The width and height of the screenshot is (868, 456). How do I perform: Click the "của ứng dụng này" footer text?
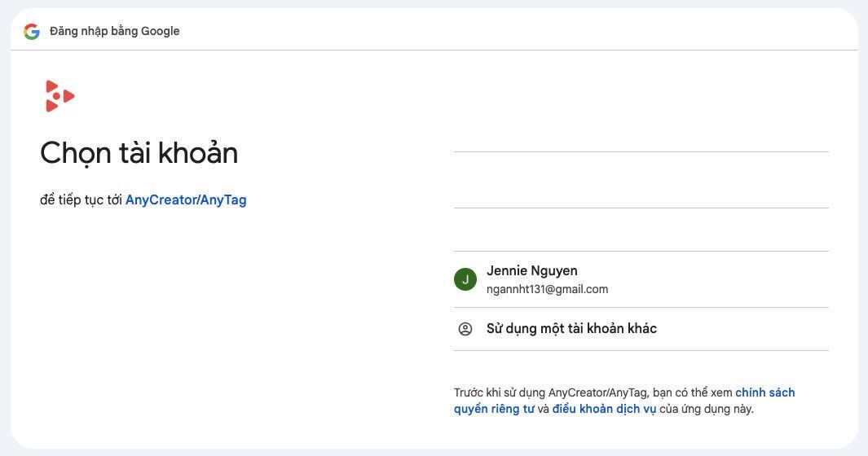(x=707, y=409)
